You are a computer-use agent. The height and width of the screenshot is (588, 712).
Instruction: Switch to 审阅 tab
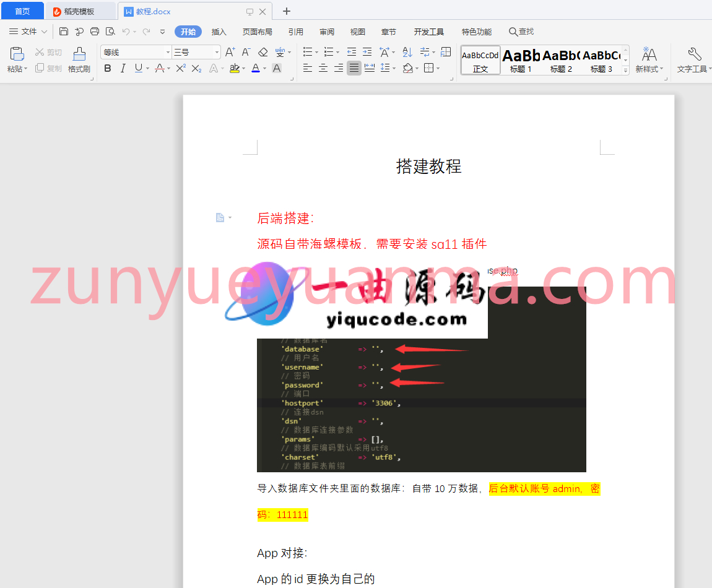[x=327, y=32]
